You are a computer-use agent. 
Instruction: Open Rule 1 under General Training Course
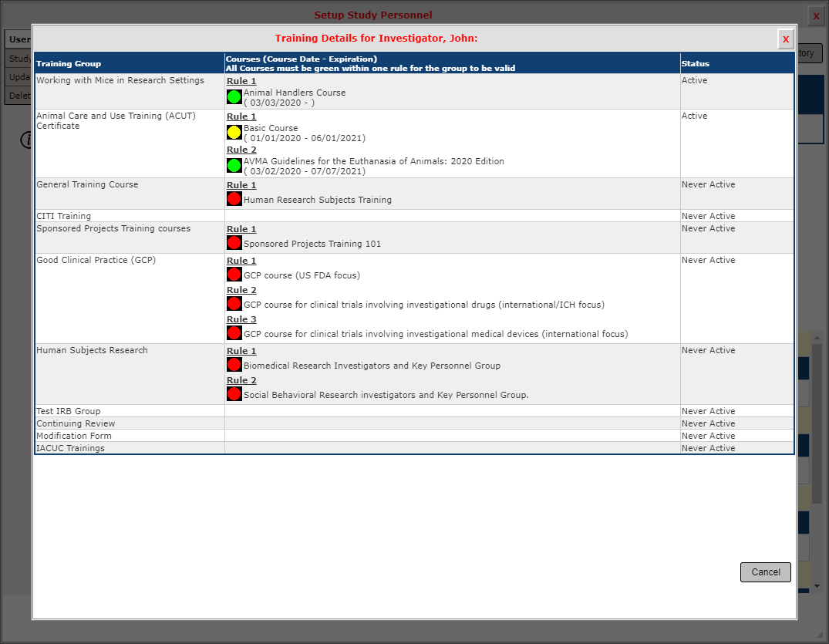[241, 185]
